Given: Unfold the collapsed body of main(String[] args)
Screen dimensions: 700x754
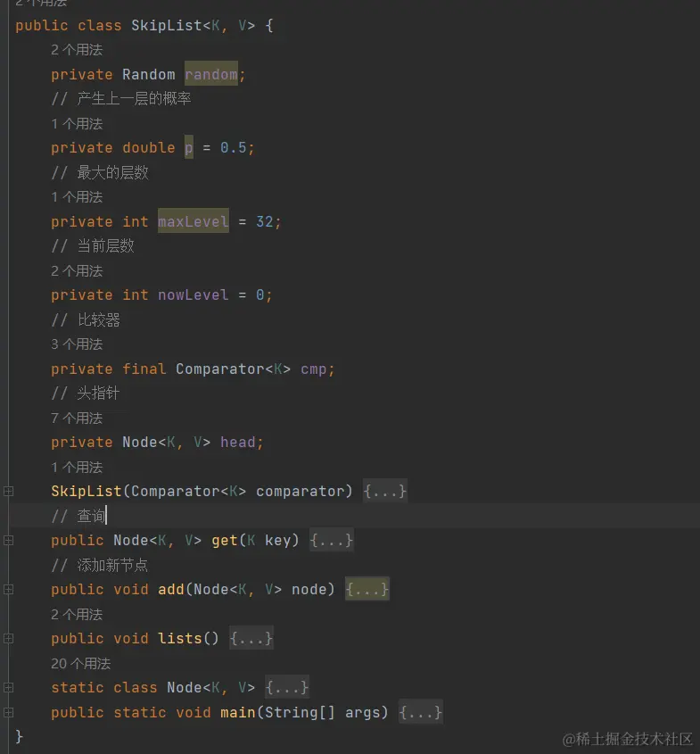Looking at the screenshot, I should coord(420,712).
